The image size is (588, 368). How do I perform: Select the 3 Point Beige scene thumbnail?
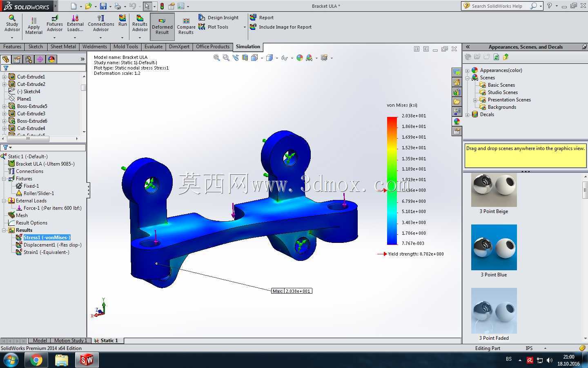pos(494,190)
